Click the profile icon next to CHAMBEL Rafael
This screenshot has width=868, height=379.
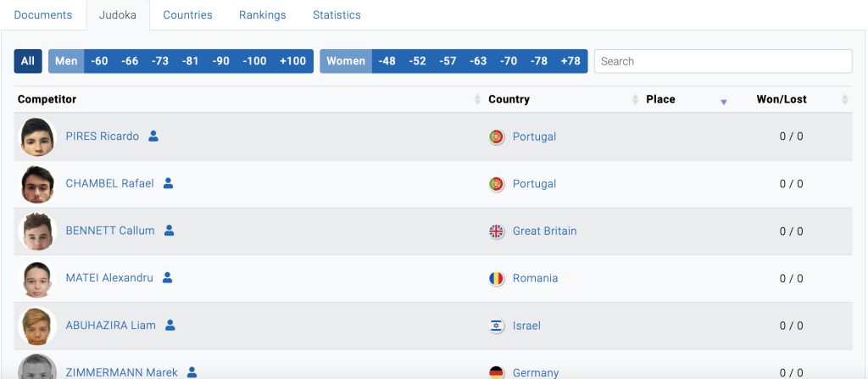(168, 183)
